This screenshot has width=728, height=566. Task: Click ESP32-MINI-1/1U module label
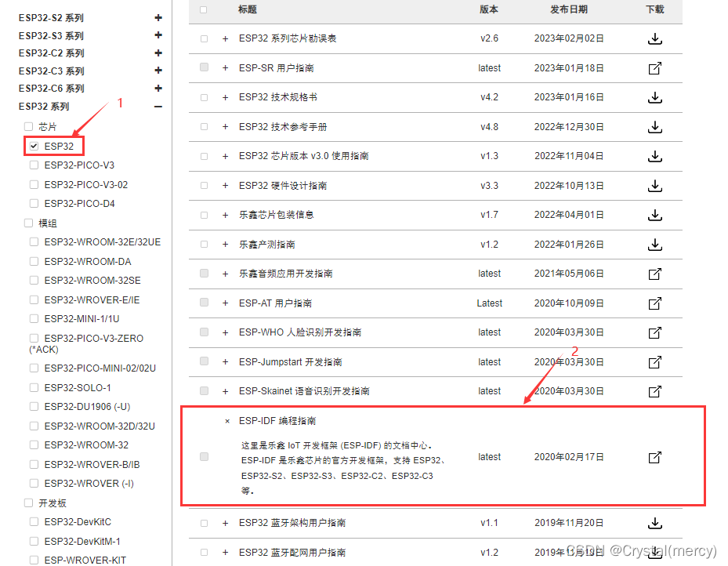81,319
